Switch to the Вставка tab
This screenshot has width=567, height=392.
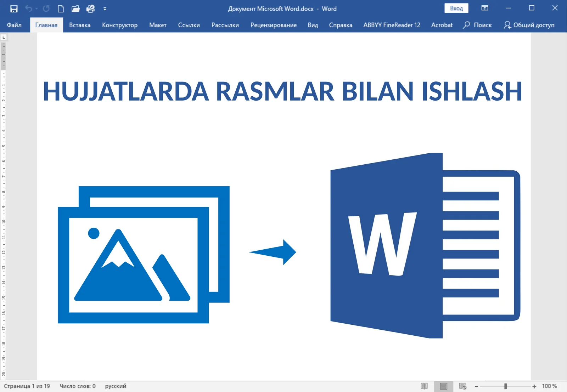pyautogui.click(x=80, y=25)
